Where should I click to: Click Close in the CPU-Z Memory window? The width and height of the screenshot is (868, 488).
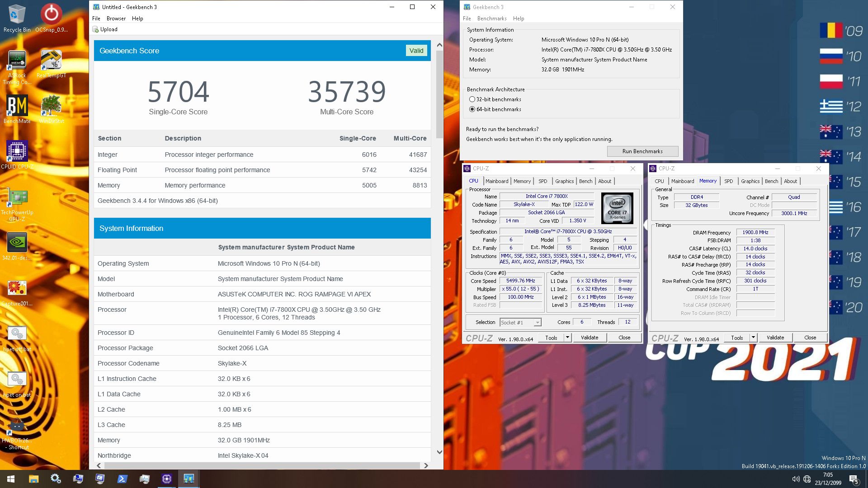tap(810, 338)
